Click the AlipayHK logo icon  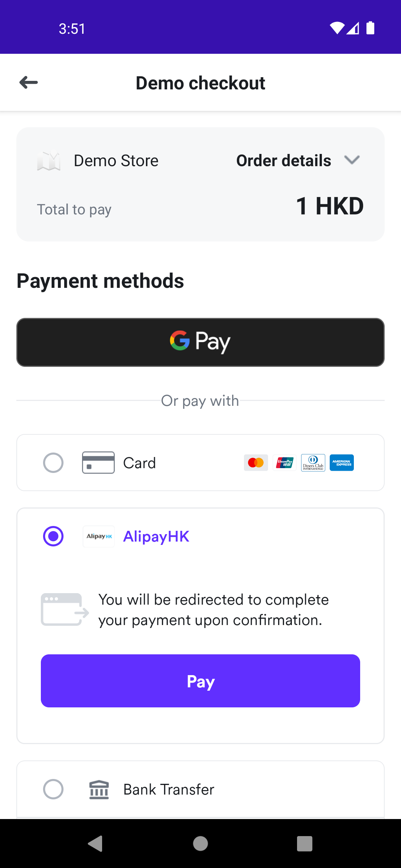(99, 536)
